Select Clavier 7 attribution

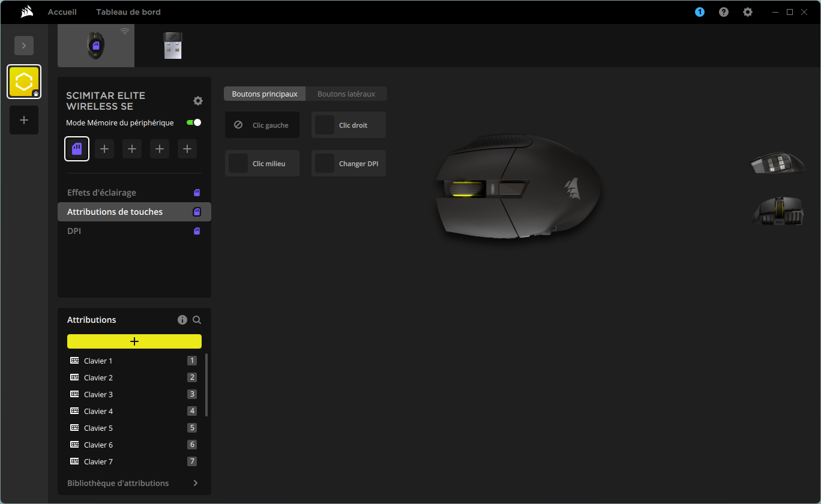coord(133,461)
